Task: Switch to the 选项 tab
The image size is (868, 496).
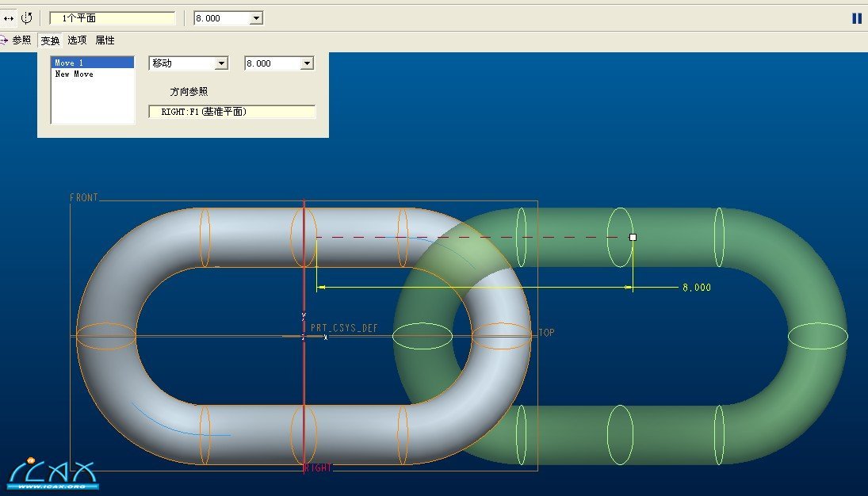Action: [x=77, y=40]
